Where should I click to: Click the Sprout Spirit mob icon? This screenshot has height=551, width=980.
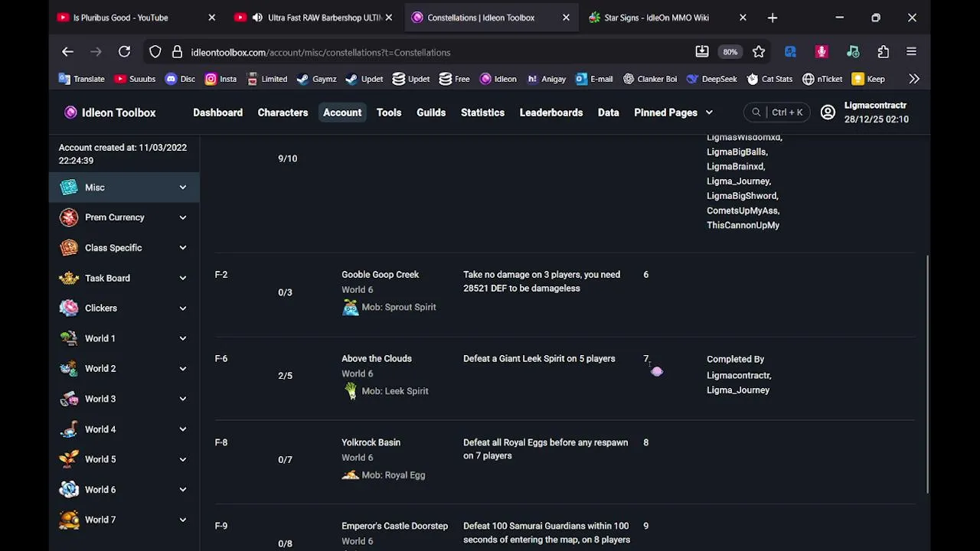click(x=351, y=308)
